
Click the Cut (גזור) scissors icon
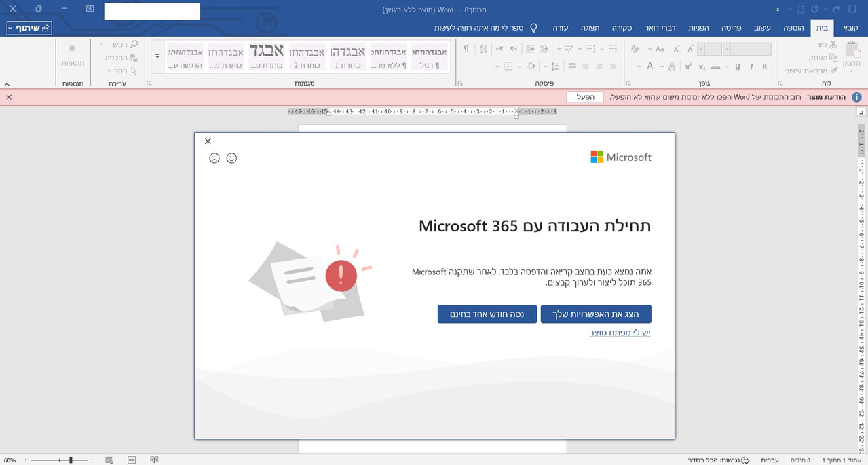[833, 44]
